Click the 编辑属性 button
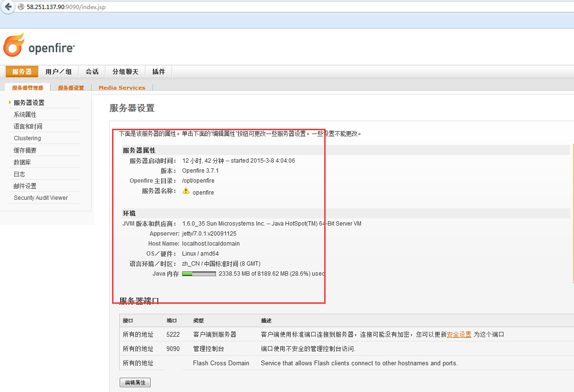 135,382
